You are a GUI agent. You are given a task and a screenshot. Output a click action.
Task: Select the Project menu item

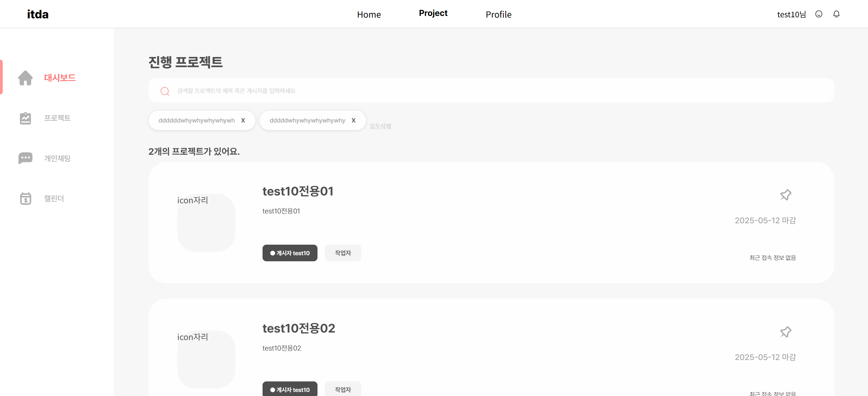433,13
